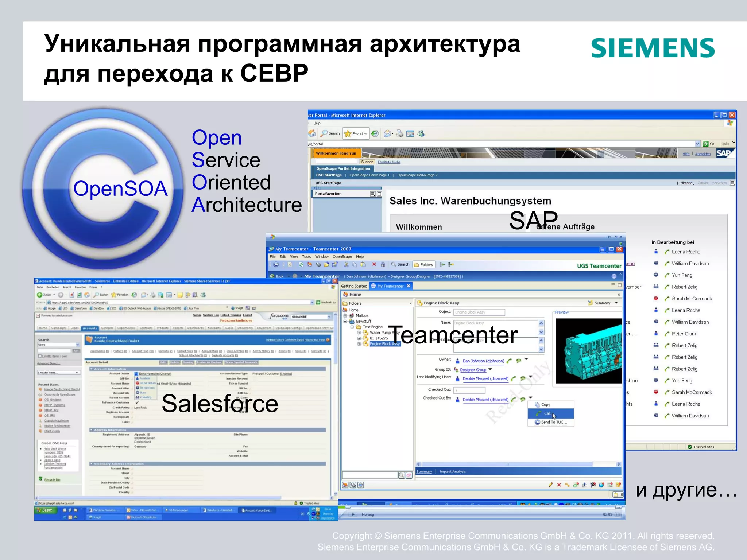The image size is (747, 560).
Task: Select Copy in the Teamcenter context menu
Action: (551, 405)
